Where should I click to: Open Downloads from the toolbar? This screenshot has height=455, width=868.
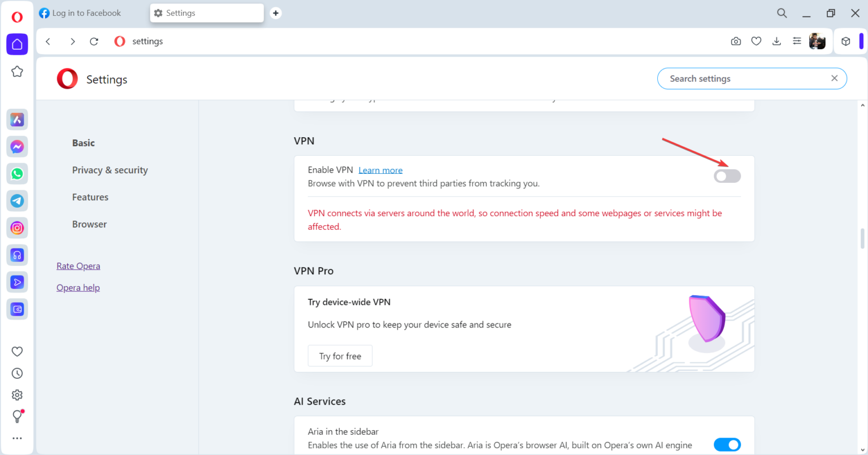tap(776, 41)
